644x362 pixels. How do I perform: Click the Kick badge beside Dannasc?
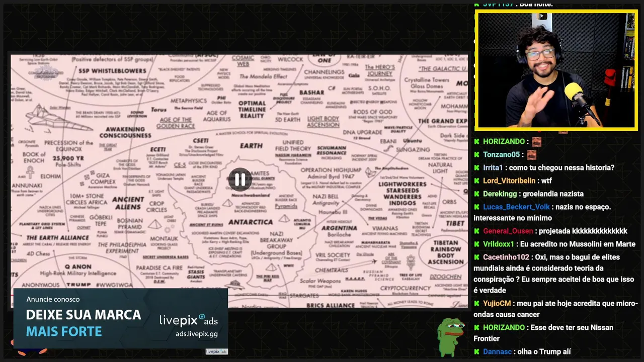pos(476,351)
